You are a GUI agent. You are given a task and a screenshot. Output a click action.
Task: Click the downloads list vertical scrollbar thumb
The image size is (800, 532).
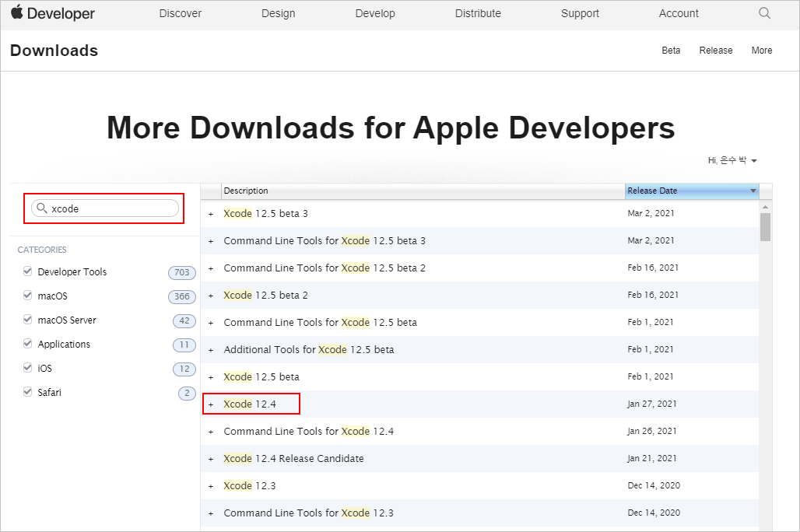[x=765, y=227]
